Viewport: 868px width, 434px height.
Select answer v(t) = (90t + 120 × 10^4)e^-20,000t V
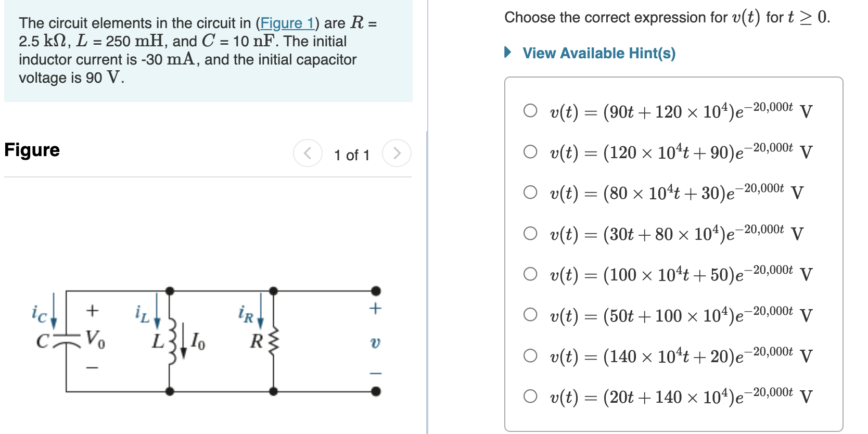tap(530, 110)
